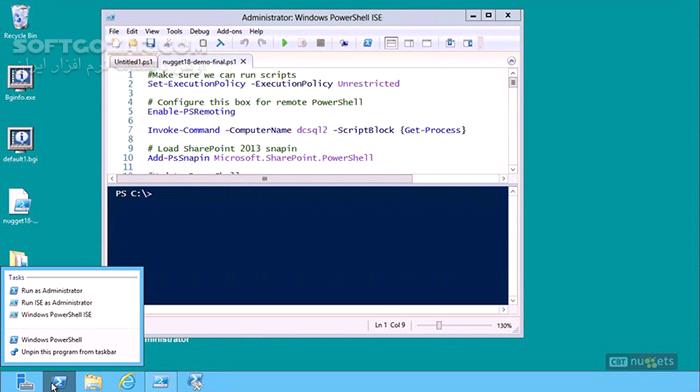This screenshot has height=392, width=700.
Task: Click the # Load SharePoint 2013 snapin comment
Action: click(x=222, y=148)
